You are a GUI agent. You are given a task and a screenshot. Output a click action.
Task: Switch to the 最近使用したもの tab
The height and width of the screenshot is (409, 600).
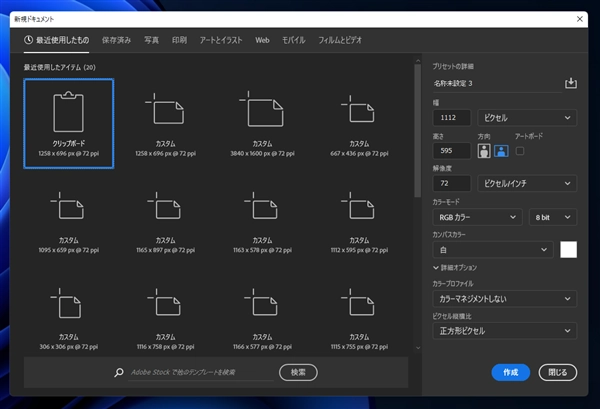click(57, 40)
